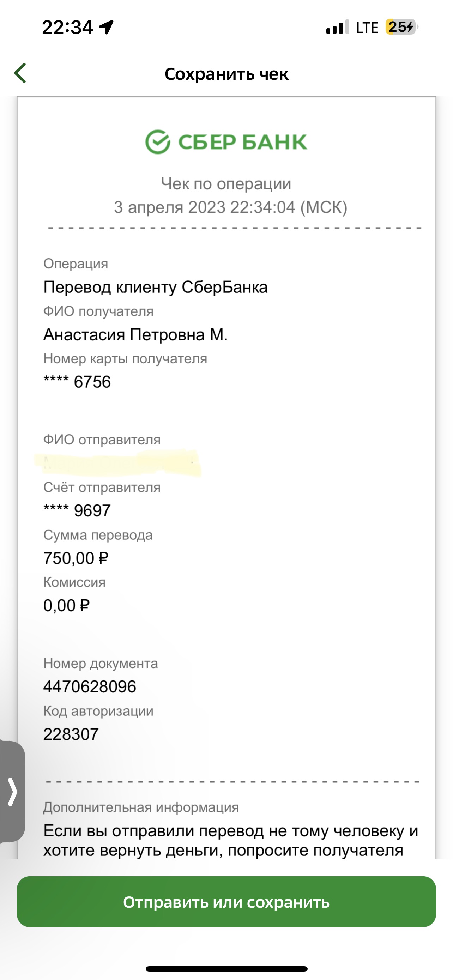The width and height of the screenshot is (453, 980).
Task: Tap the location arrow in status bar
Action: [107, 27]
